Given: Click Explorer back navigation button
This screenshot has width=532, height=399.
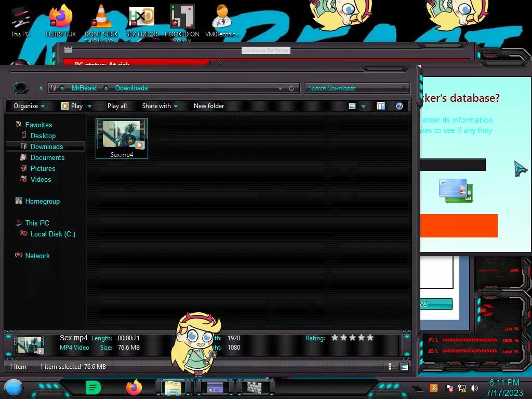Looking at the screenshot, I should 20,88.
